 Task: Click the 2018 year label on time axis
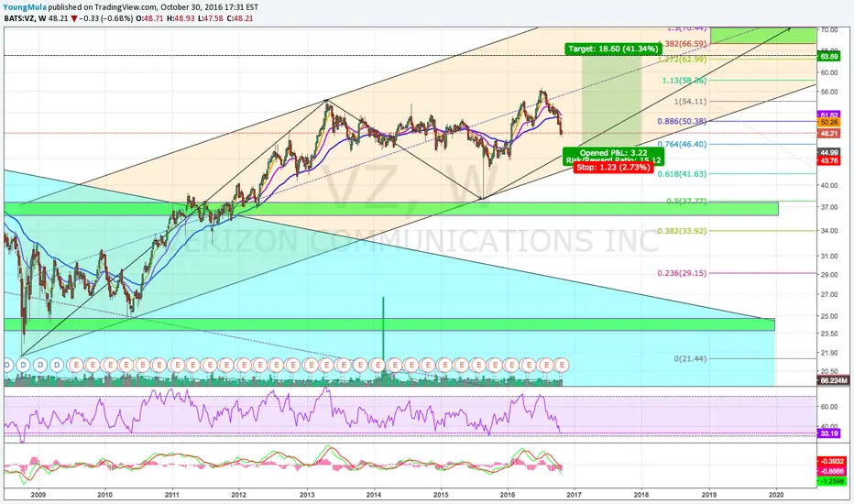641,495
